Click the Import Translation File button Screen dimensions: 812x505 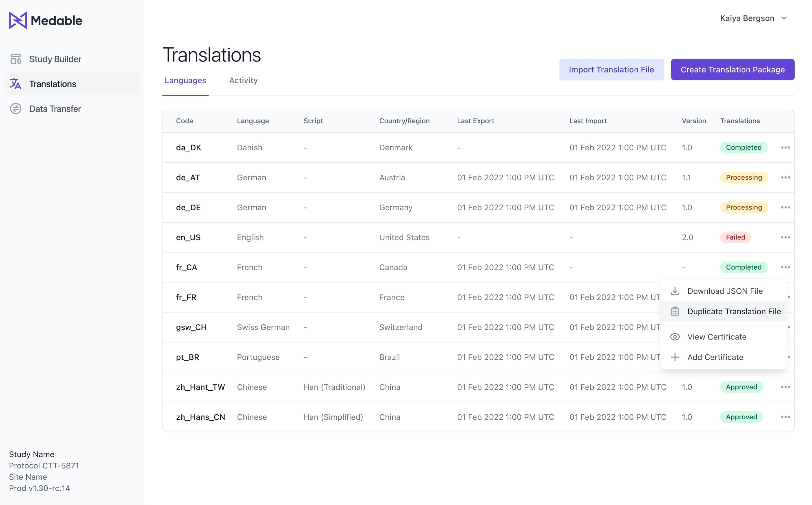(x=611, y=69)
